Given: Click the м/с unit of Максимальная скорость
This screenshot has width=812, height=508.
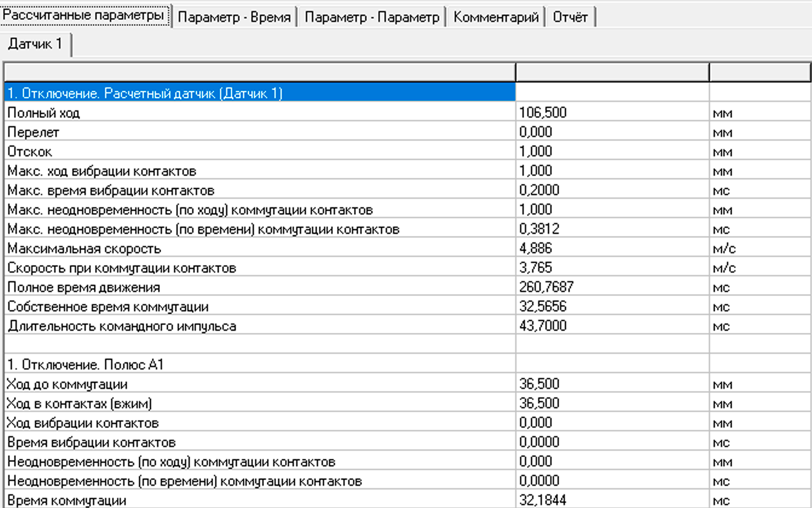Looking at the screenshot, I should pyautogui.click(x=724, y=248).
